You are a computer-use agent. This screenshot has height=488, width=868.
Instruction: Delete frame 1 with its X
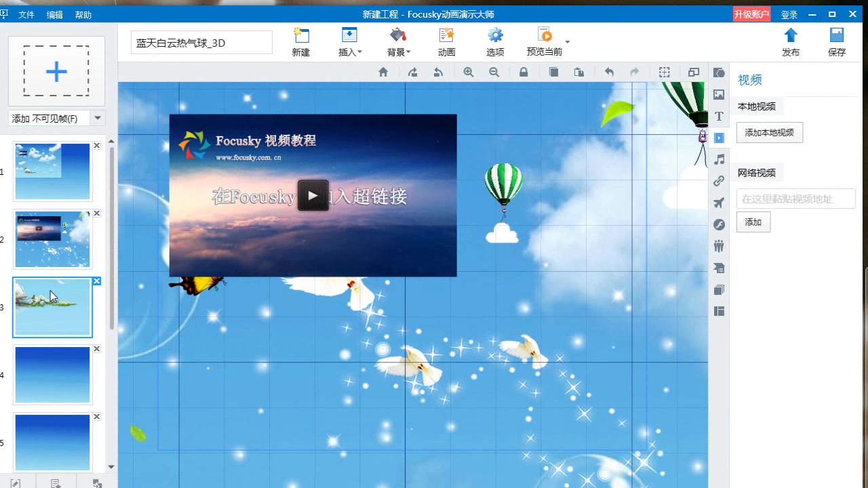point(97,146)
